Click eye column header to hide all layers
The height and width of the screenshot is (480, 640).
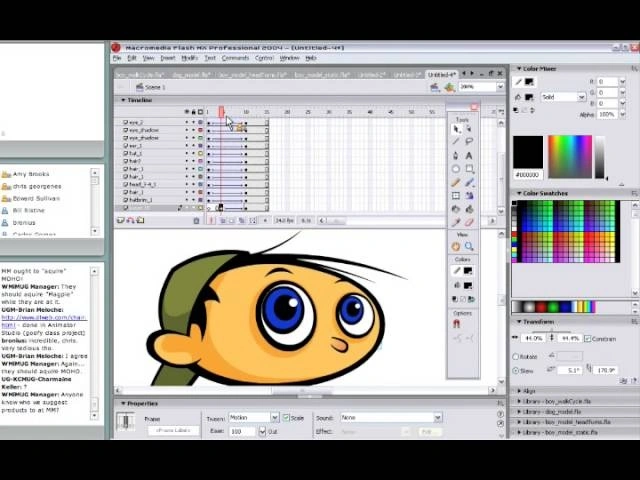coord(187,112)
